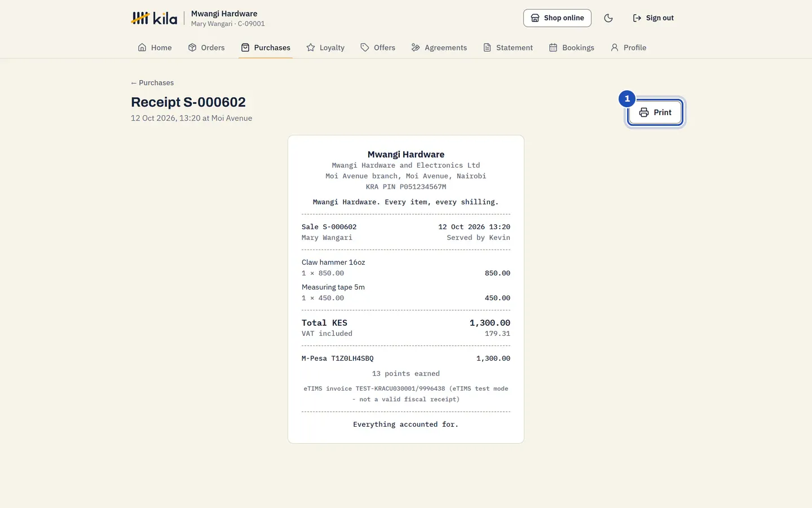
Task: Click the 13 points earned text
Action: (406, 374)
